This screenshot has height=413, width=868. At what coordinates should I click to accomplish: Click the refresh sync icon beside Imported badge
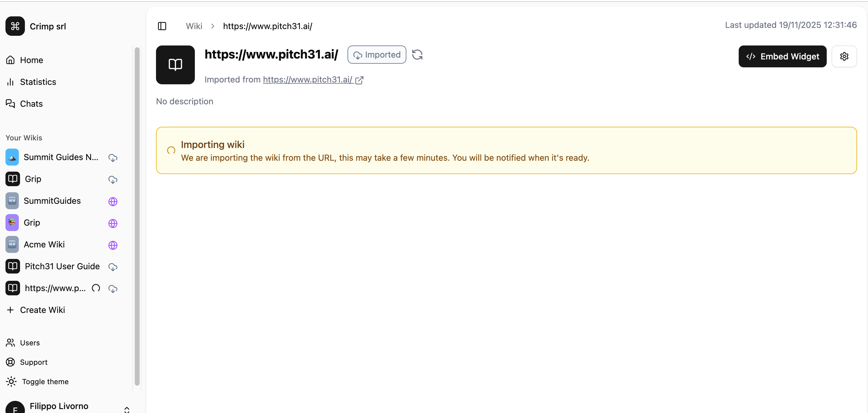coord(417,55)
